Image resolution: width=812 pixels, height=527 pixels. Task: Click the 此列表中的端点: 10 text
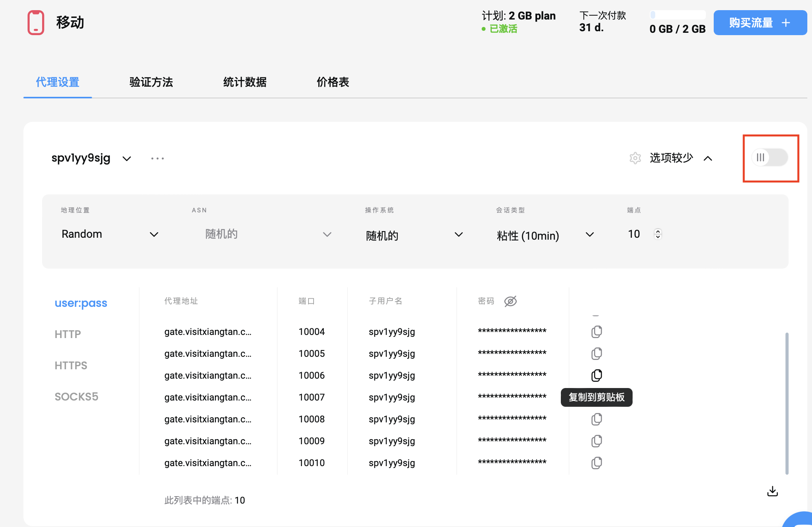click(205, 500)
